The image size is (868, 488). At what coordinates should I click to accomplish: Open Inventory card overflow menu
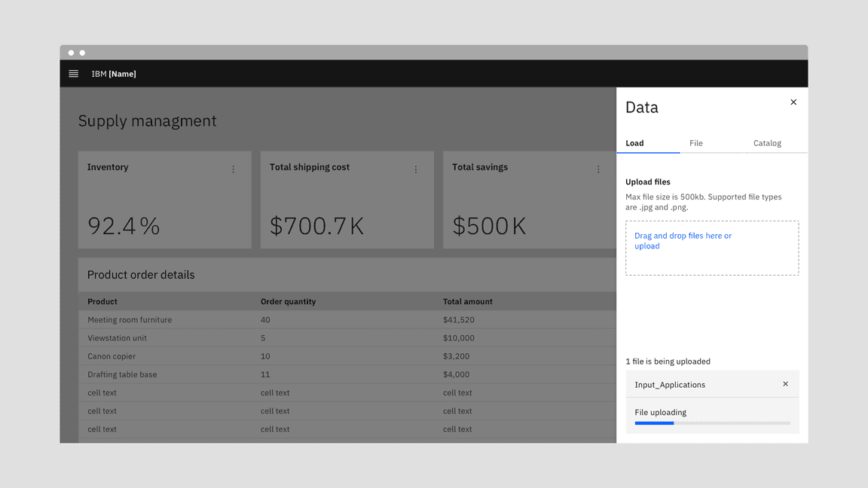click(233, 169)
